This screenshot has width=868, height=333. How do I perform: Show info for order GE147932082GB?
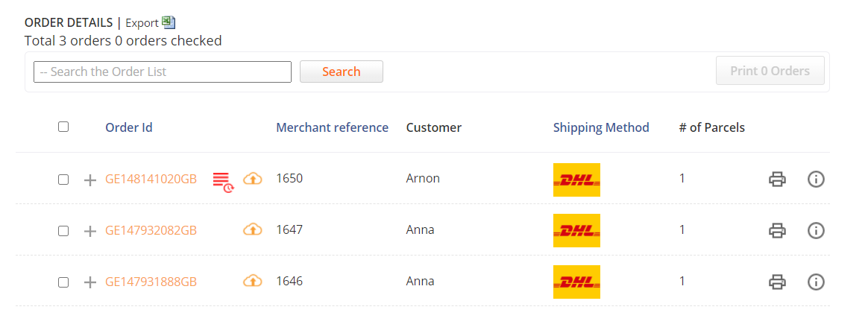(817, 231)
